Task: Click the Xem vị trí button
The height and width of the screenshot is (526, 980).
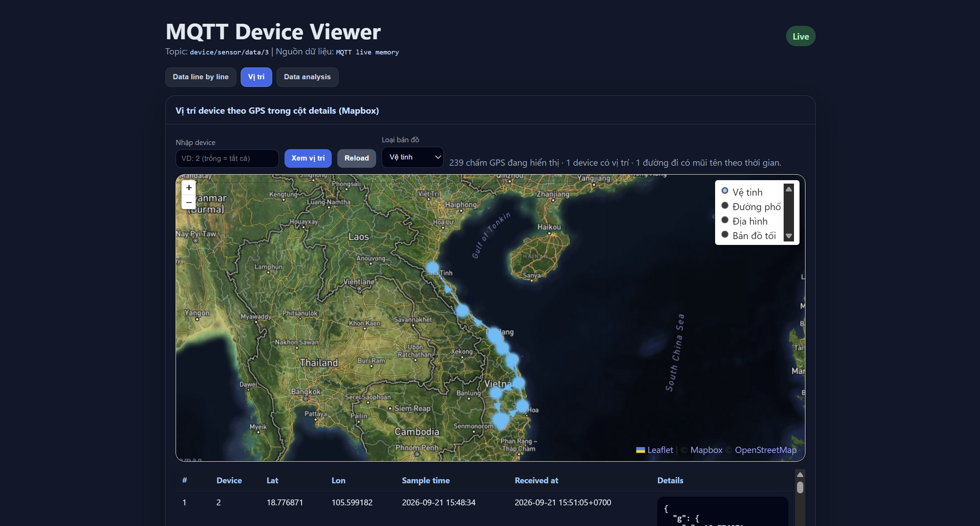Action: pyautogui.click(x=308, y=158)
